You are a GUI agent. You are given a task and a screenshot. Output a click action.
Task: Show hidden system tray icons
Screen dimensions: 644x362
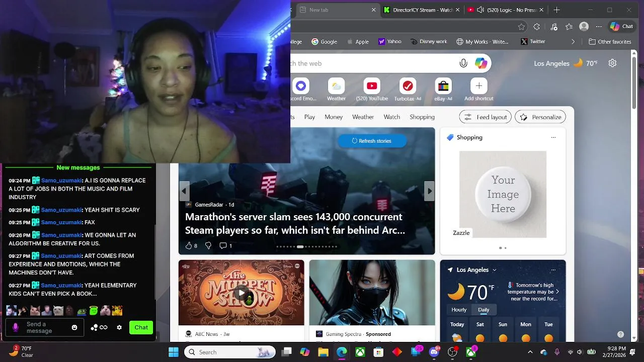tap(530, 352)
